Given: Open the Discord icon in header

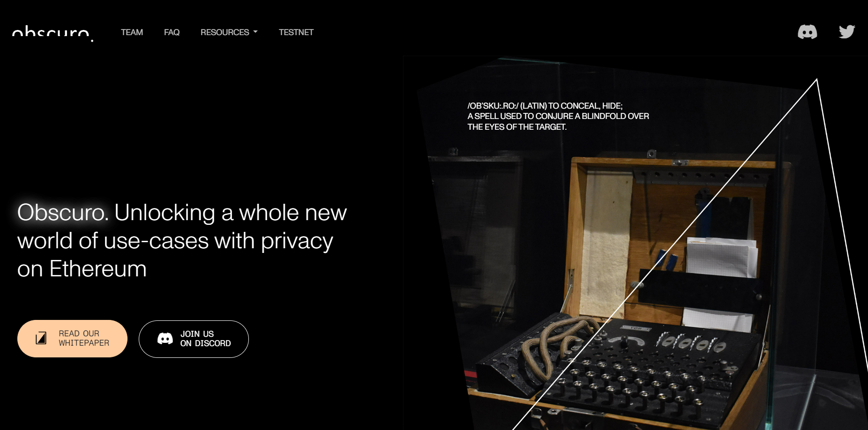Looking at the screenshot, I should click(x=807, y=32).
